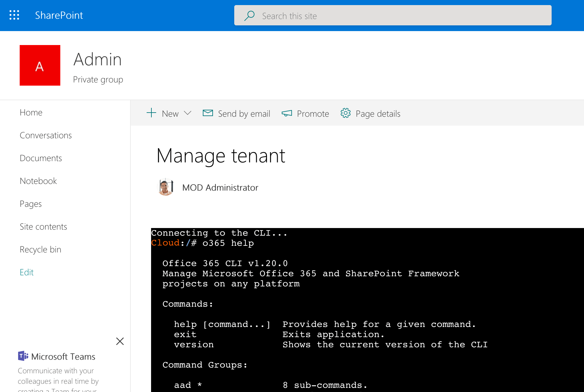Dismiss the Microsoft Teams promo with X

[120, 341]
